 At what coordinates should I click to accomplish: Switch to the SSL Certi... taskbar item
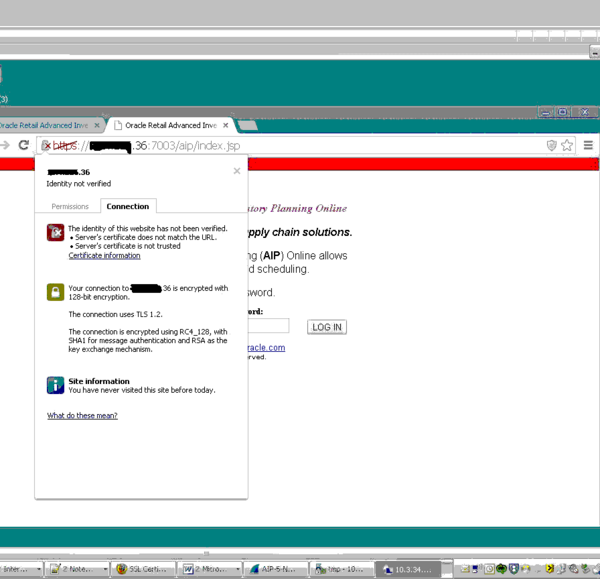coord(142,569)
